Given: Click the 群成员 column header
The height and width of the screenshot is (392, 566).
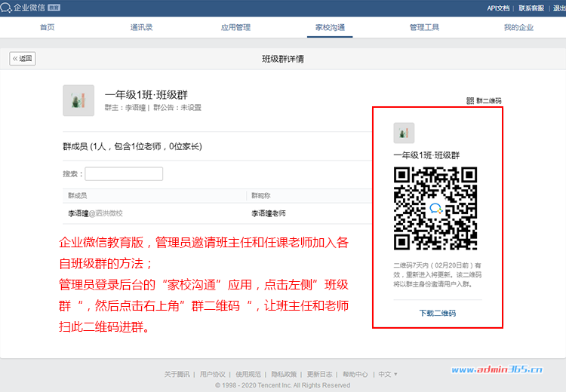Looking at the screenshot, I should click(77, 195).
